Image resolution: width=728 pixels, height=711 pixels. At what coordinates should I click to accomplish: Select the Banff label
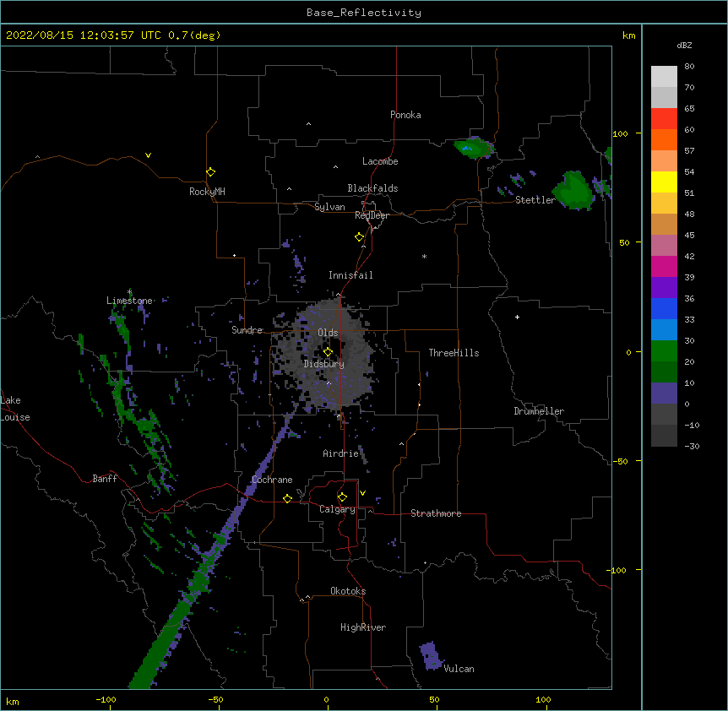coord(105,479)
